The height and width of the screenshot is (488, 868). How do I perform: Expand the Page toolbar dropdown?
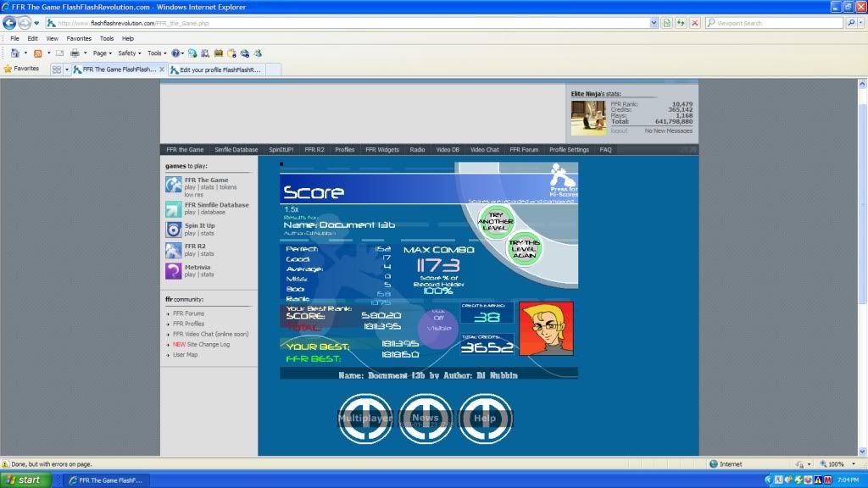pyautogui.click(x=101, y=53)
